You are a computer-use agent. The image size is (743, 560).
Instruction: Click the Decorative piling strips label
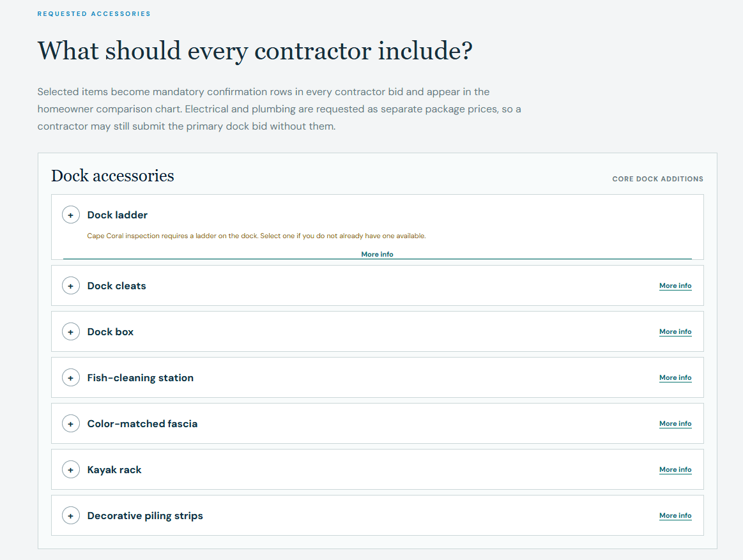point(145,515)
